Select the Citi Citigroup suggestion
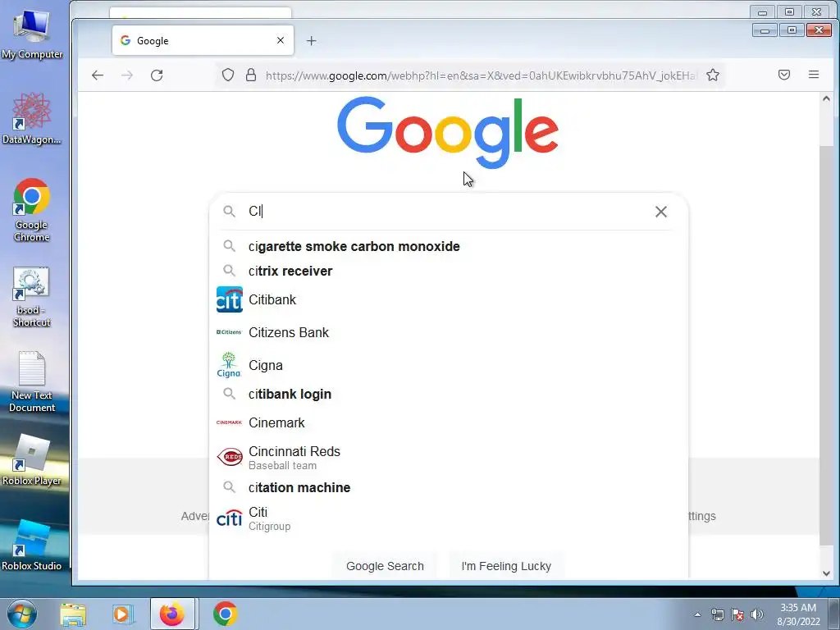This screenshot has height=630, width=840. pos(449,518)
